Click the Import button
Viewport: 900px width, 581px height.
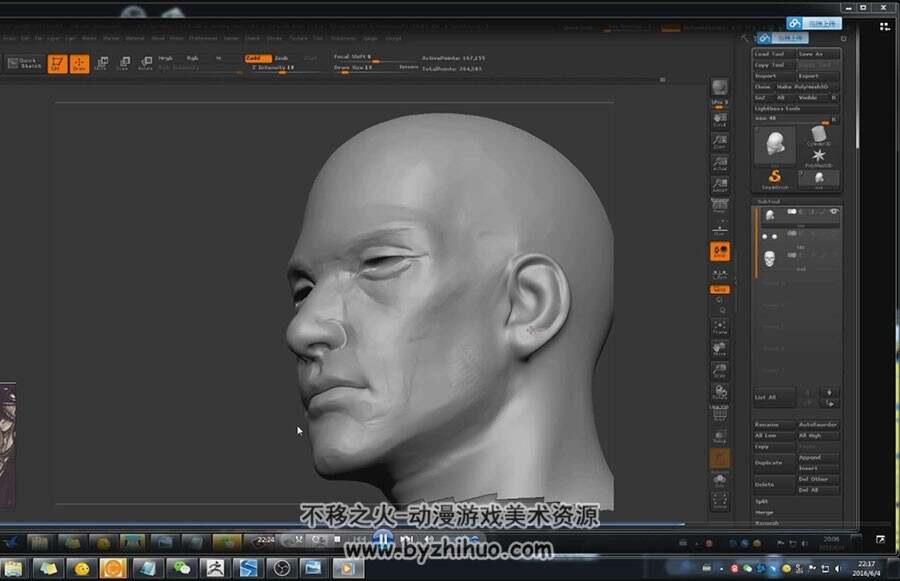click(774, 76)
